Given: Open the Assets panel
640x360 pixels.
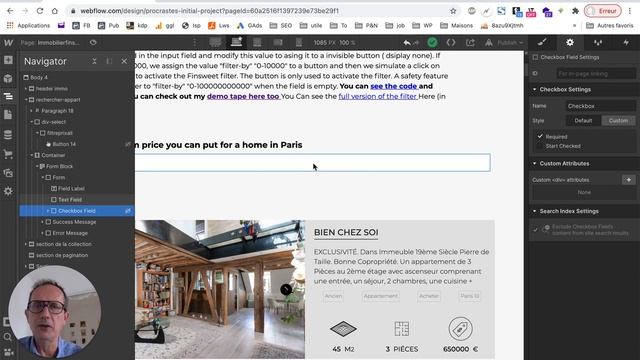Looking at the screenshot, I should [8, 173].
